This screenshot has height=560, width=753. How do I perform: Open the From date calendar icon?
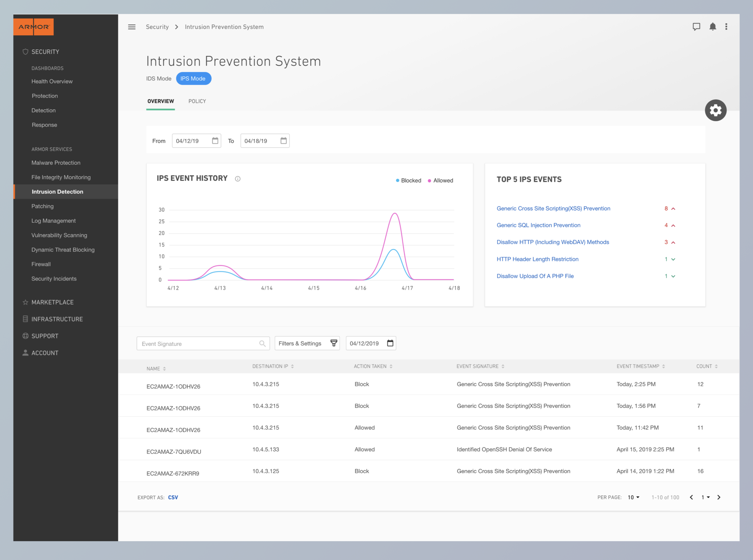(x=215, y=141)
